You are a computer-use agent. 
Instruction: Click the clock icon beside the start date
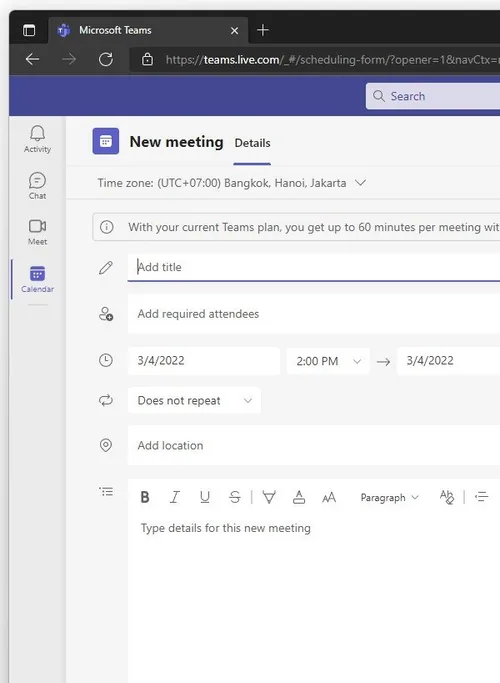click(106, 360)
